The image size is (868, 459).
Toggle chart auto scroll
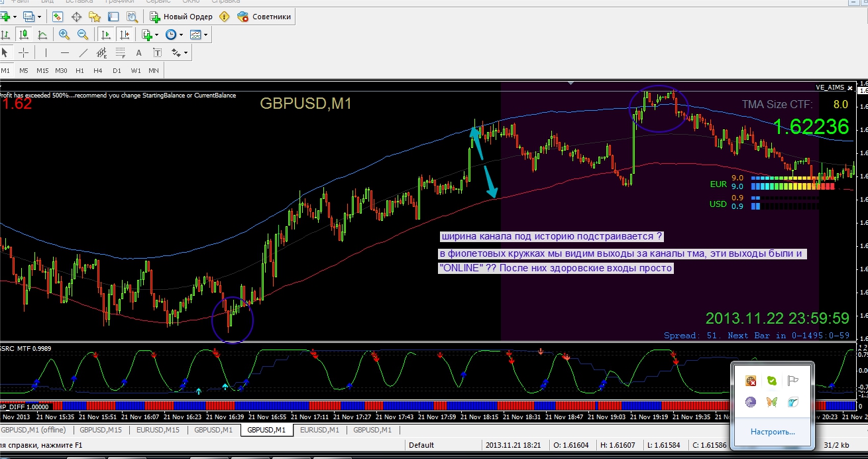coord(105,34)
